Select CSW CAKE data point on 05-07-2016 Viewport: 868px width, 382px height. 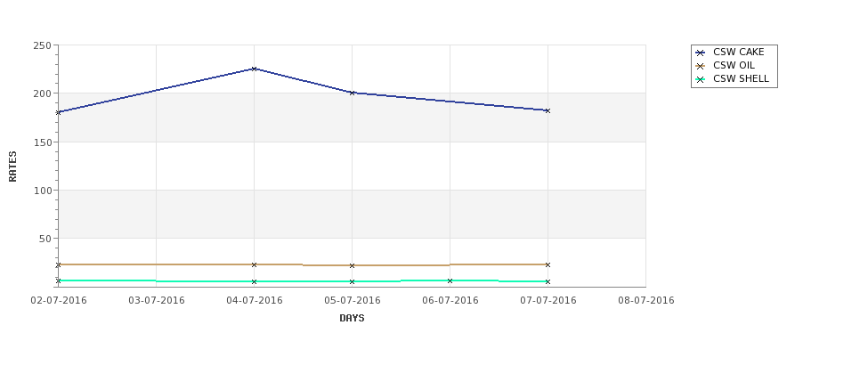(x=352, y=93)
